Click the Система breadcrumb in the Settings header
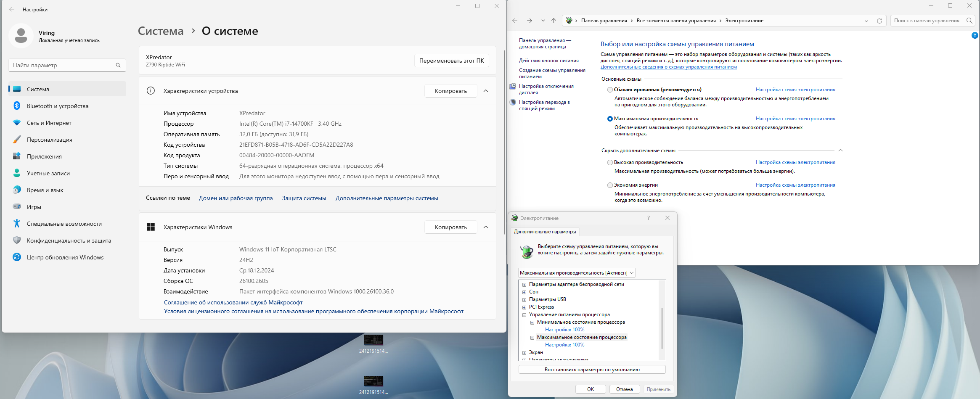980x399 pixels. click(x=161, y=31)
